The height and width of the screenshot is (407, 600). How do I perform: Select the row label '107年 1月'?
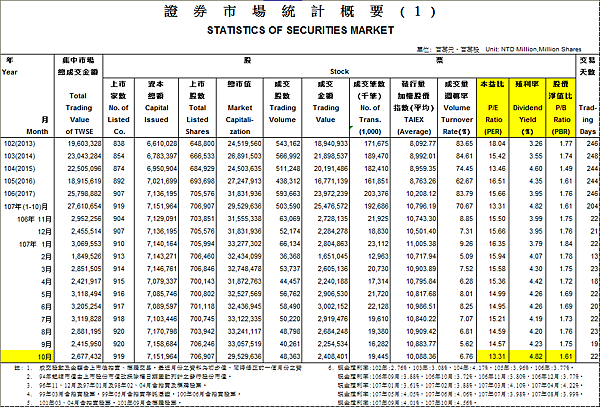[x=35, y=244]
